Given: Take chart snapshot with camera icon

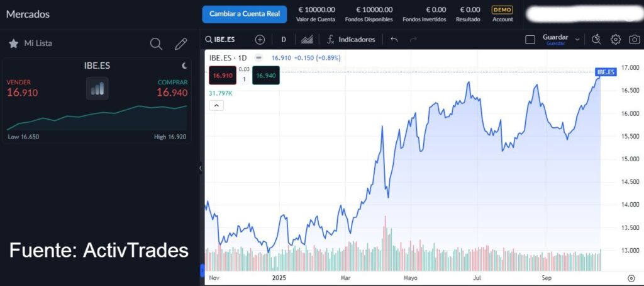Looking at the screenshot, I should 635,39.
